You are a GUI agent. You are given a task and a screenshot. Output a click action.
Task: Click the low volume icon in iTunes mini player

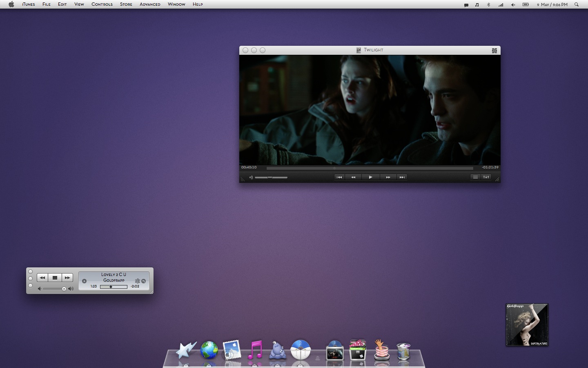pos(40,289)
